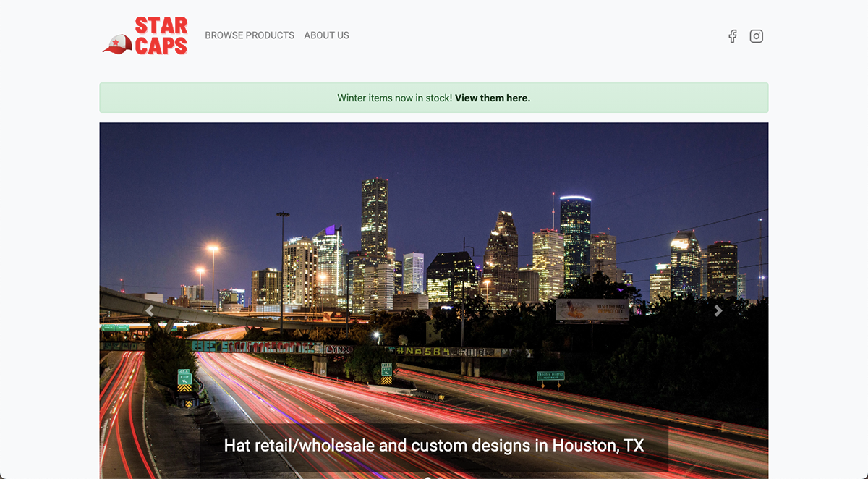
Task: Click the red cap logo icon
Action: [116, 45]
